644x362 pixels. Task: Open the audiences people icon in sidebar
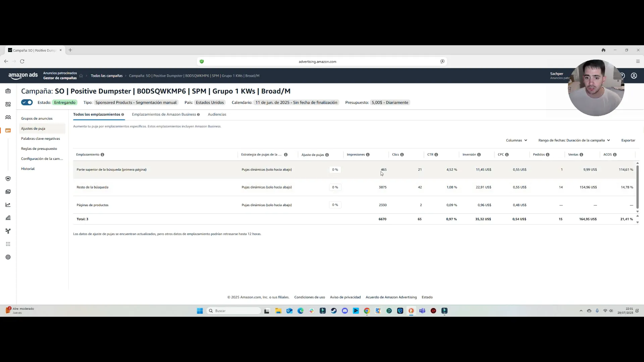pos(8,117)
